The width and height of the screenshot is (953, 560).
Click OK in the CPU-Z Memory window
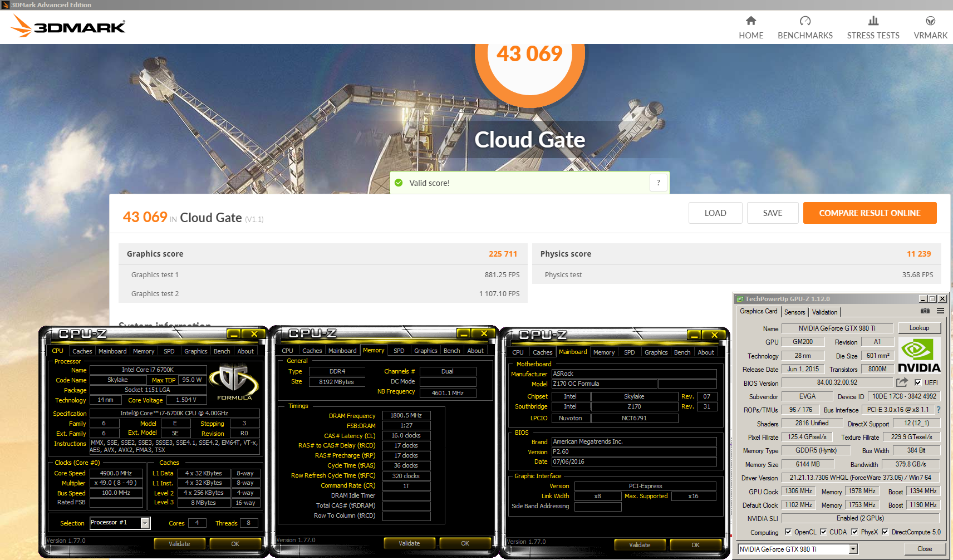pos(465,543)
